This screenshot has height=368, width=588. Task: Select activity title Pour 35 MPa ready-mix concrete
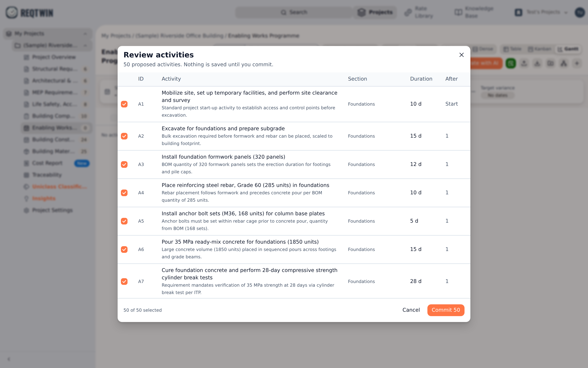click(240, 242)
